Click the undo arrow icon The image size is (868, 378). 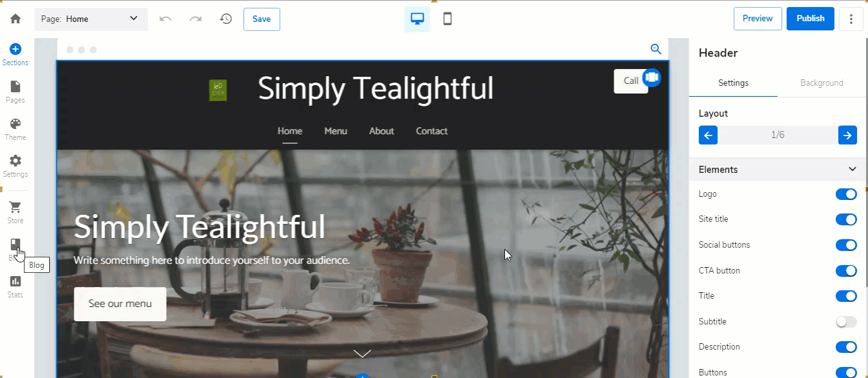[x=165, y=19]
